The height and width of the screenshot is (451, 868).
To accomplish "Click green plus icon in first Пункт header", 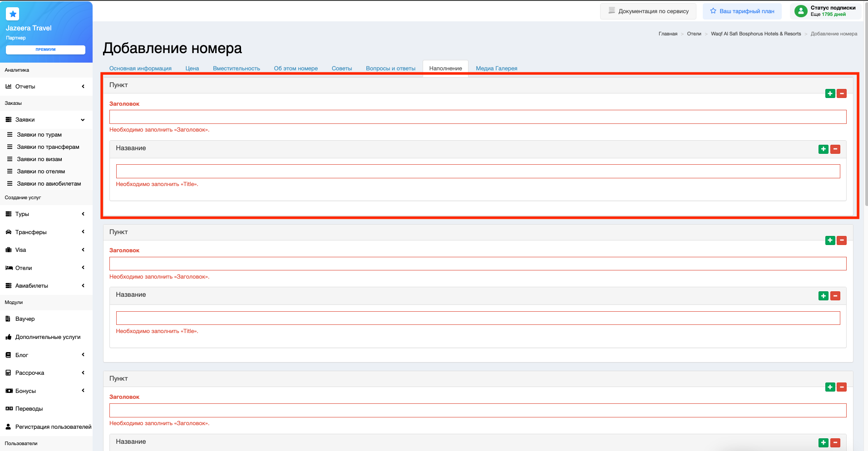I will pyautogui.click(x=830, y=93).
